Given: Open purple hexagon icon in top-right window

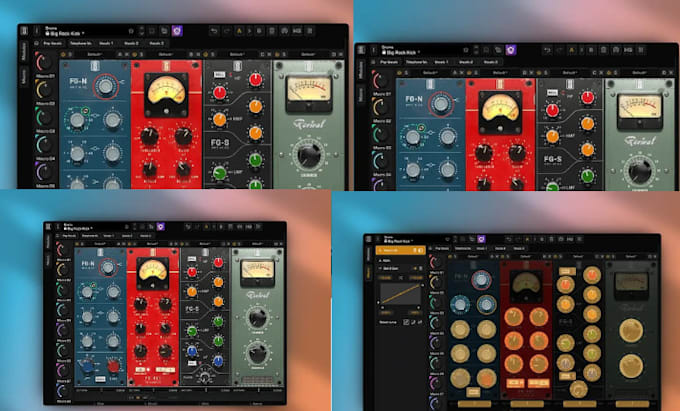Looking at the screenshot, I should click(x=511, y=49).
